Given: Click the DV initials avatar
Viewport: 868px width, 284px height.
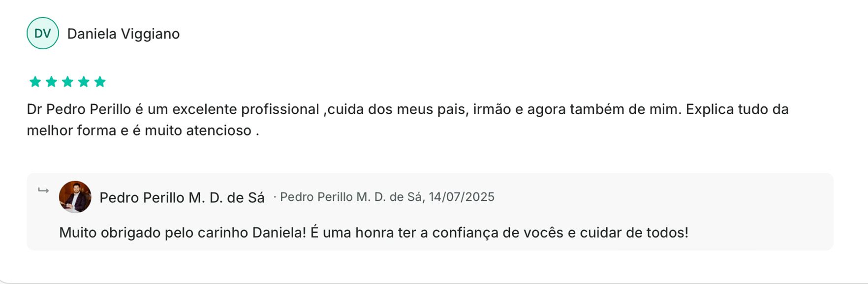Looking at the screenshot, I should [43, 33].
